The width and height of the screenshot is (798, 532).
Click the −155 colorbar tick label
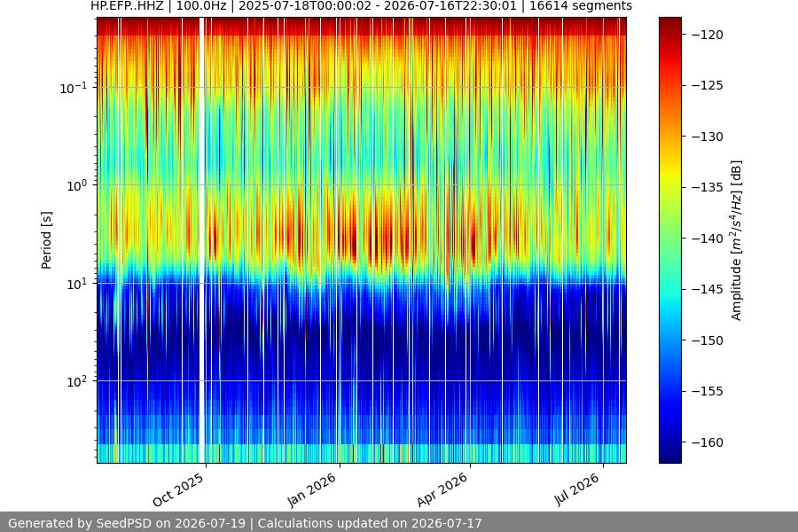pyautogui.click(x=708, y=391)
